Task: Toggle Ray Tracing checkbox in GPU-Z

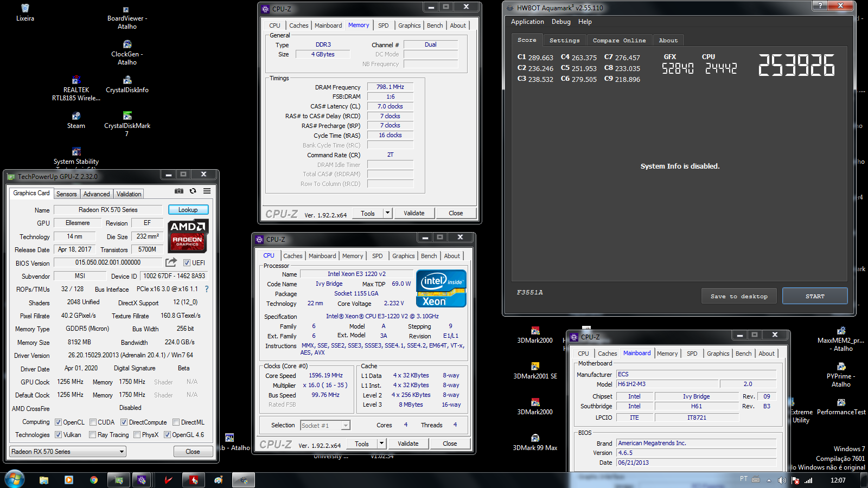Action: pyautogui.click(x=92, y=435)
